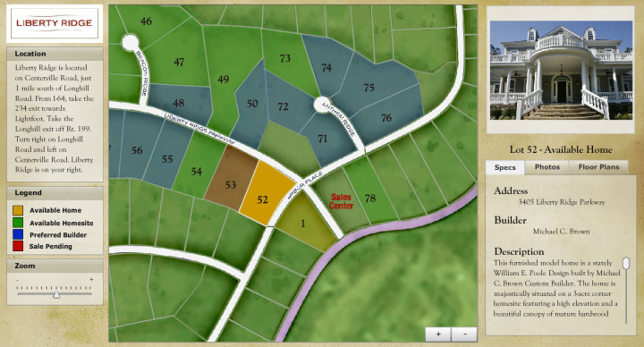Select lot 48 on the map
The width and height of the screenshot is (644, 347).
pyautogui.click(x=179, y=103)
